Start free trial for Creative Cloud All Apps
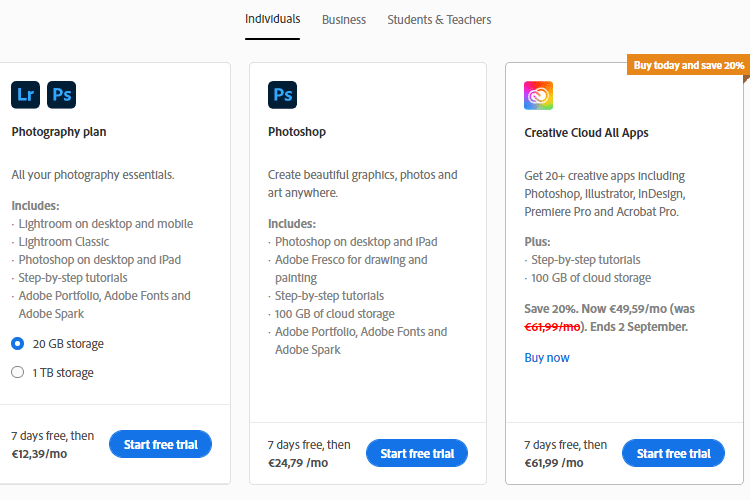Screen dimensions: 750x500 click(673, 453)
